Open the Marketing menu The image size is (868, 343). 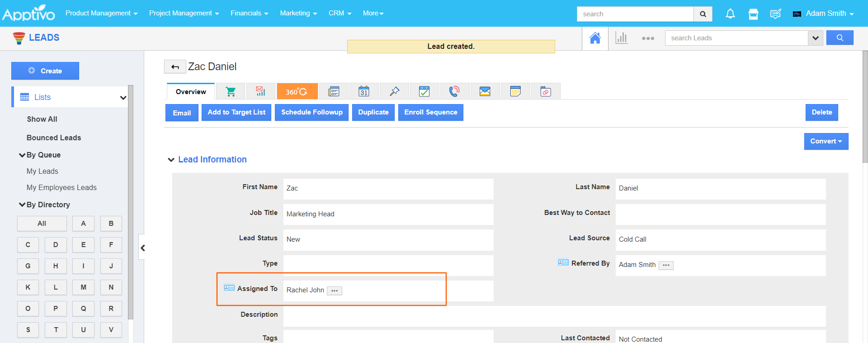pos(298,13)
